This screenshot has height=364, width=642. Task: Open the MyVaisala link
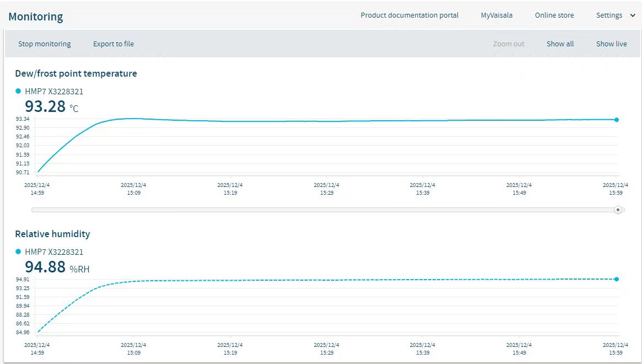click(x=496, y=15)
